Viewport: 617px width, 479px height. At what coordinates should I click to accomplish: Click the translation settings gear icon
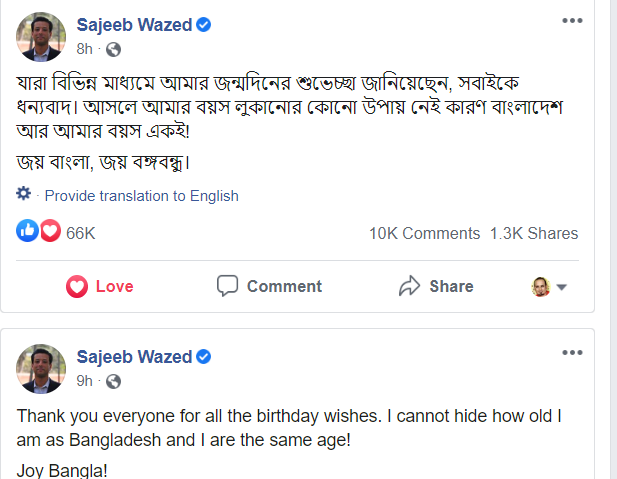tap(24, 193)
